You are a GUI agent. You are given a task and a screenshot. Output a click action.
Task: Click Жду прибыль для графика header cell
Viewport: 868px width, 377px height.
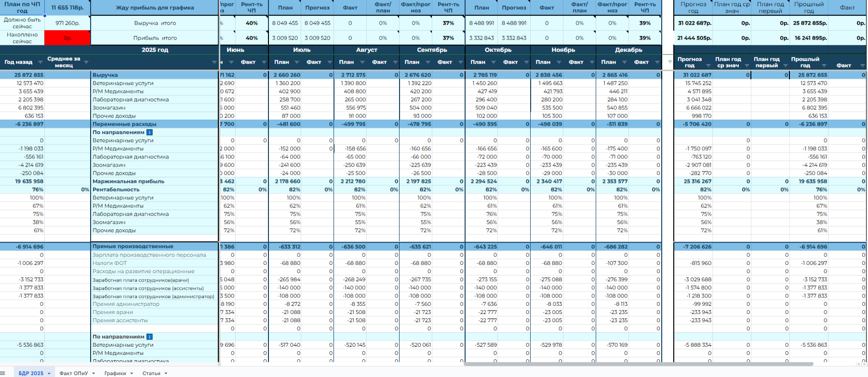coord(155,8)
